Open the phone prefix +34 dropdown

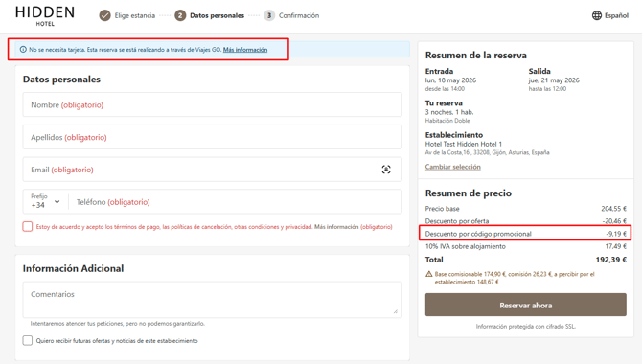(x=45, y=201)
